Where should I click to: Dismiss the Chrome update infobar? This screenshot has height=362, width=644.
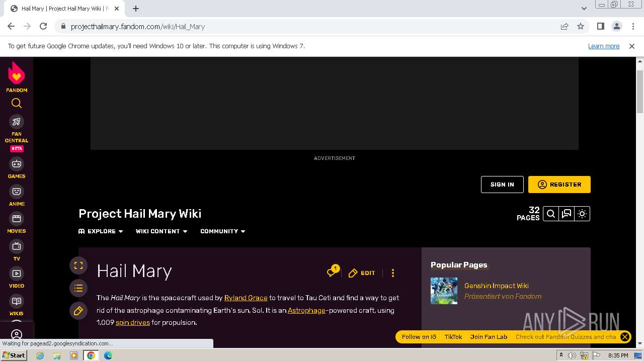(x=632, y=46)
